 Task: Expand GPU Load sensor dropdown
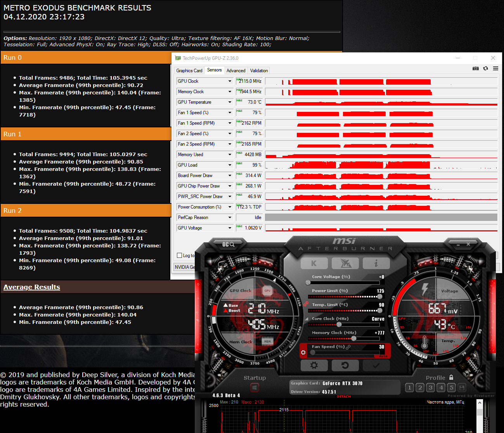pos(230,165)
